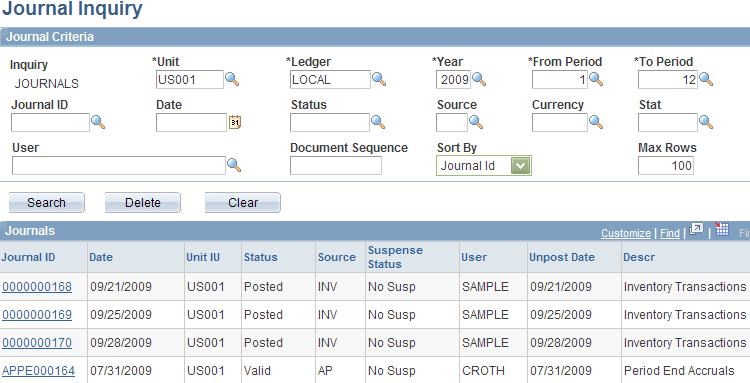
Task: Sort by the Unpost Date column header
Action: click(x=562, y=257)
